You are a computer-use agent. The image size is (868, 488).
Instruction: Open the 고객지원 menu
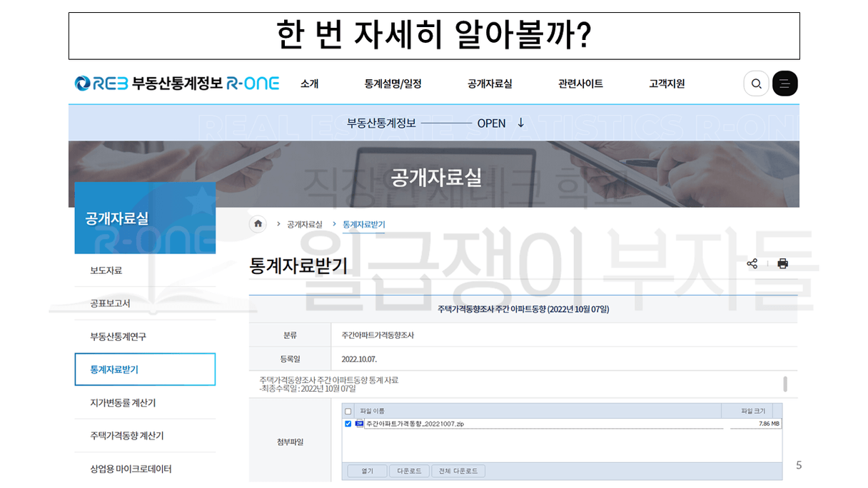click(x=667, y=83)
